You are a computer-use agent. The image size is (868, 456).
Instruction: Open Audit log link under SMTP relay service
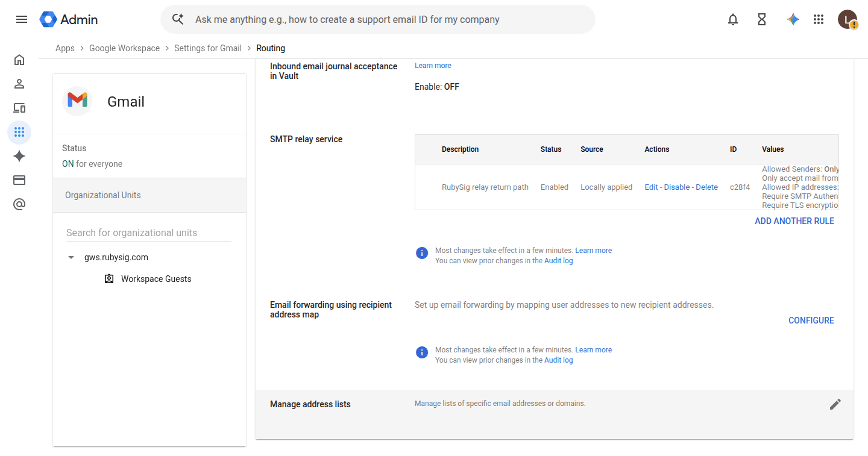coord(559,261)
